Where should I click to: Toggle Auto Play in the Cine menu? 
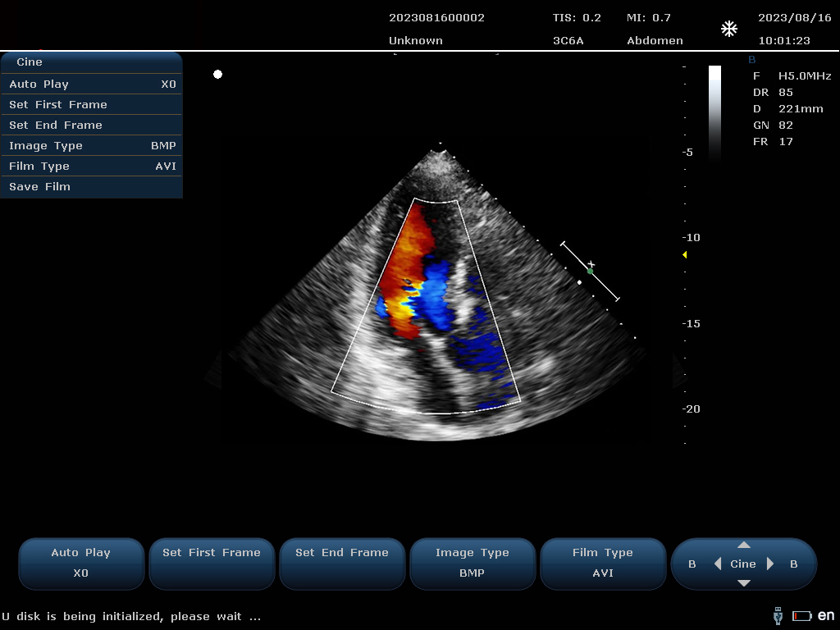point(91,84)
